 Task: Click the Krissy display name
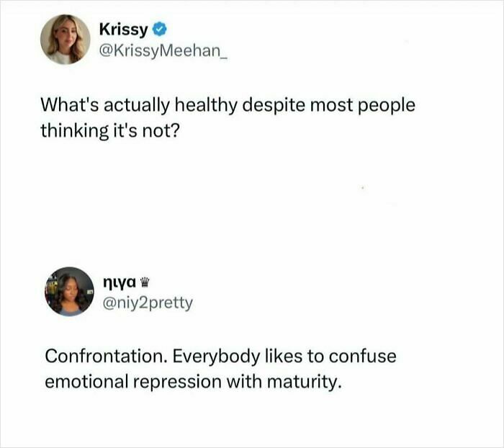123,30
